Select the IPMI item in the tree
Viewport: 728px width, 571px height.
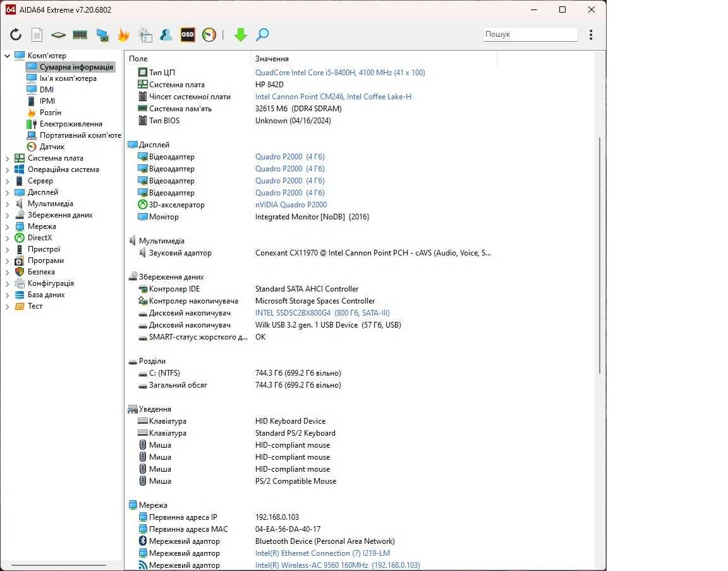click(47, 101)
